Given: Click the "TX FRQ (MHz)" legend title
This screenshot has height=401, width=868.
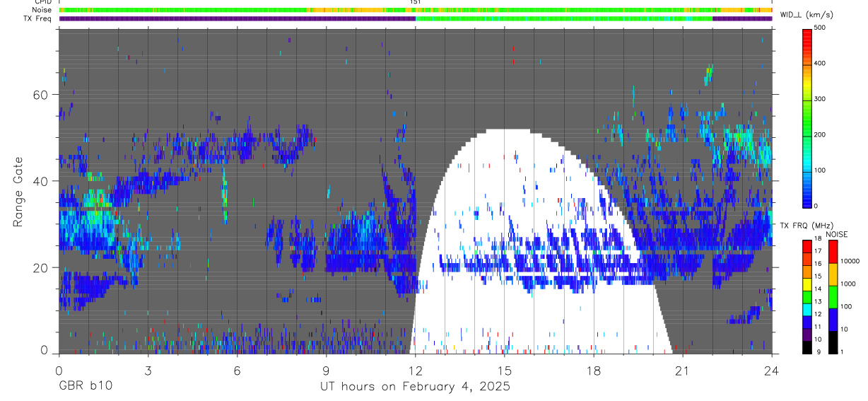Looking at the screenshot, I should coord(807,226).
